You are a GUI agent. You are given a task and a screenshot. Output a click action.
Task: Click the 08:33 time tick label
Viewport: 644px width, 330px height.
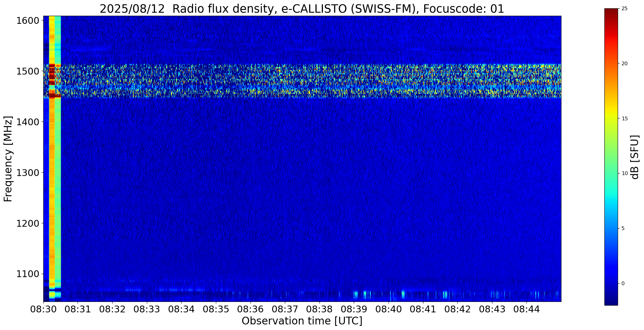click(x=147, y=309)
